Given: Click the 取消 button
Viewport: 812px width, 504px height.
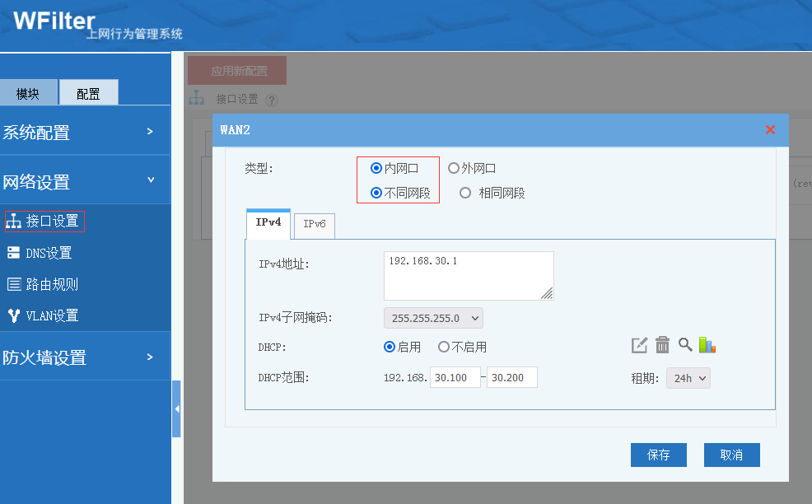Looking at the screenshot, I should point(731,455).
